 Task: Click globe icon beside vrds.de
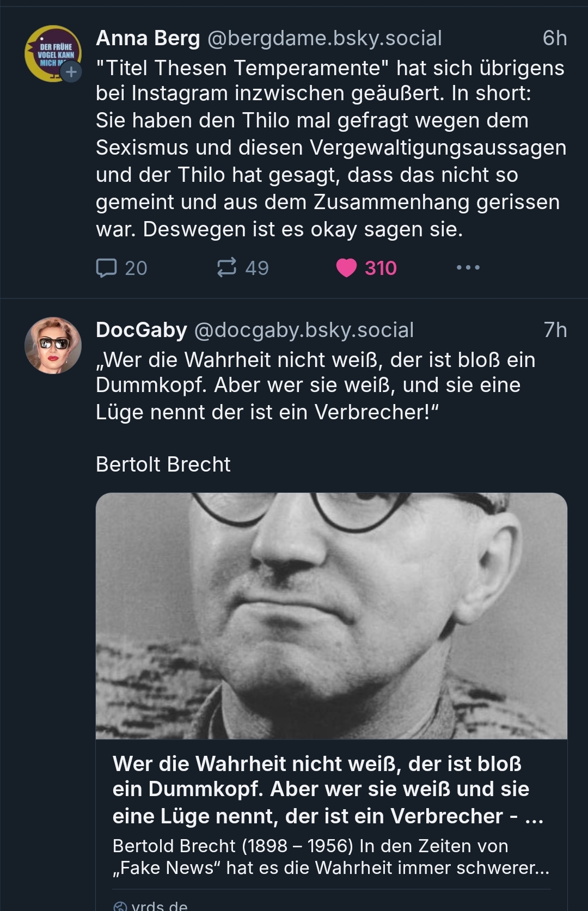pyautogui.click(x=120, y=906)
